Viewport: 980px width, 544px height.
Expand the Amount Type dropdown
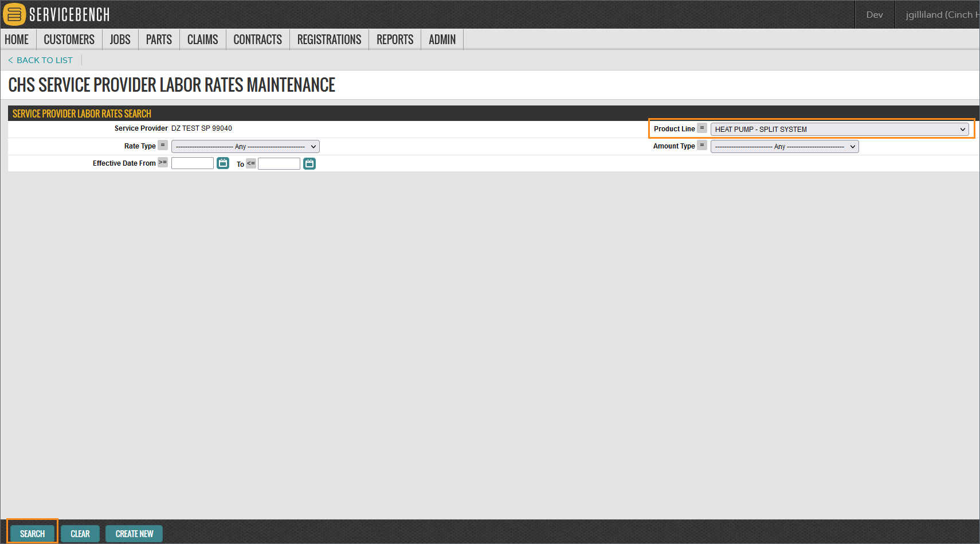pos(785,147)
